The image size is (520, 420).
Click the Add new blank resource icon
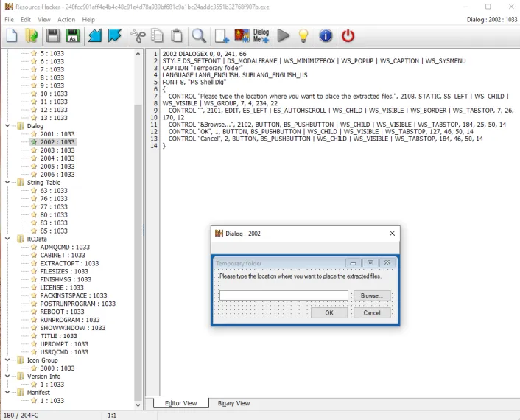pos(222,35)
